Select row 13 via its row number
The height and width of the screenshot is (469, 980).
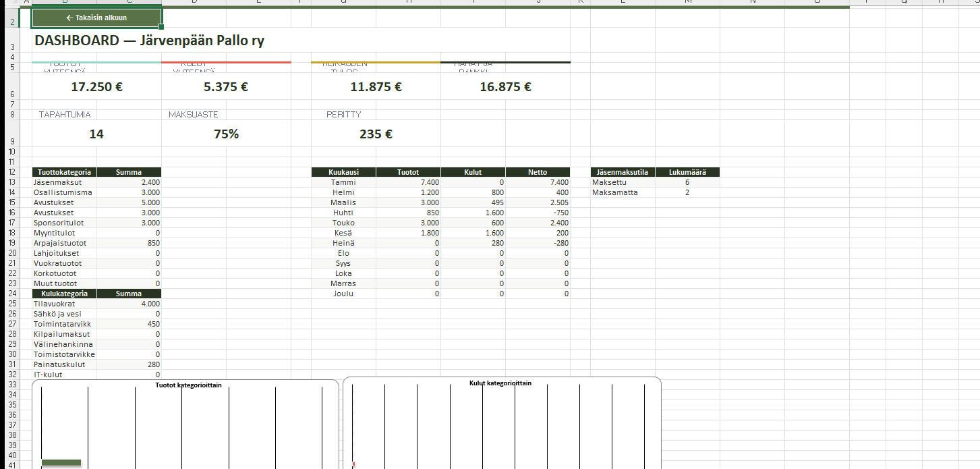pos(11,182)
